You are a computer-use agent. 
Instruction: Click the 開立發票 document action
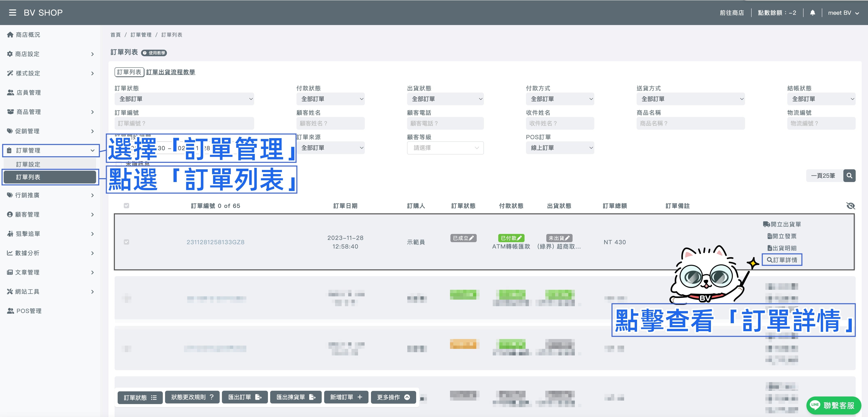[x=782, y=236]
